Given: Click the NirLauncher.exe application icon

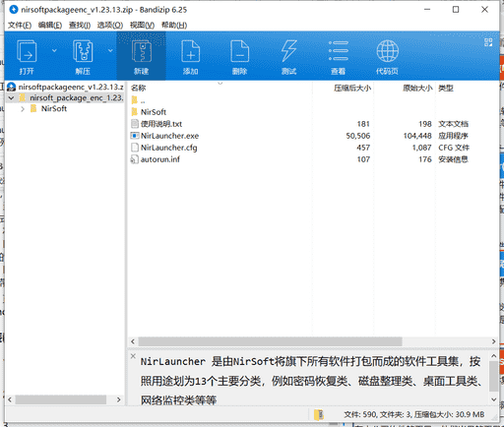Looking at the screenshot, I should point(135,136).
